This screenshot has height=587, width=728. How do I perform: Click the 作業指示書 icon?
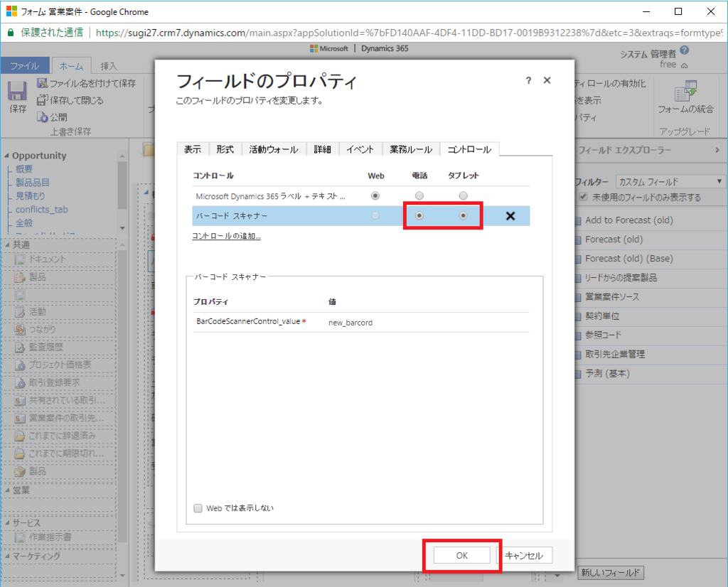point(20,537)
